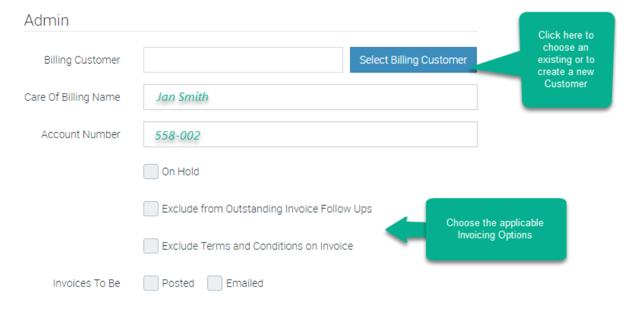The width and height of the screenshot is (644, 325).
Task: Click the Select Billing Customer button
Action: point(413,60)
